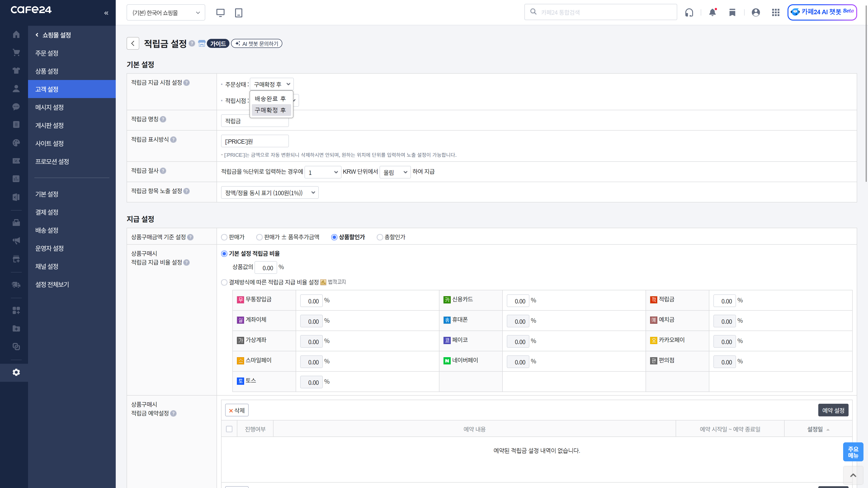Open the apps grid icon

[x=775, y=12]
